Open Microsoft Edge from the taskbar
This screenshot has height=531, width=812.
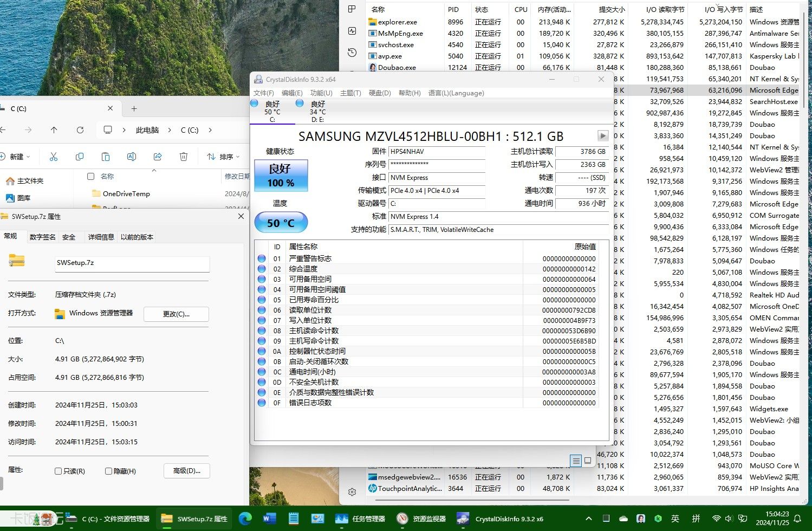tap(245, 519)
